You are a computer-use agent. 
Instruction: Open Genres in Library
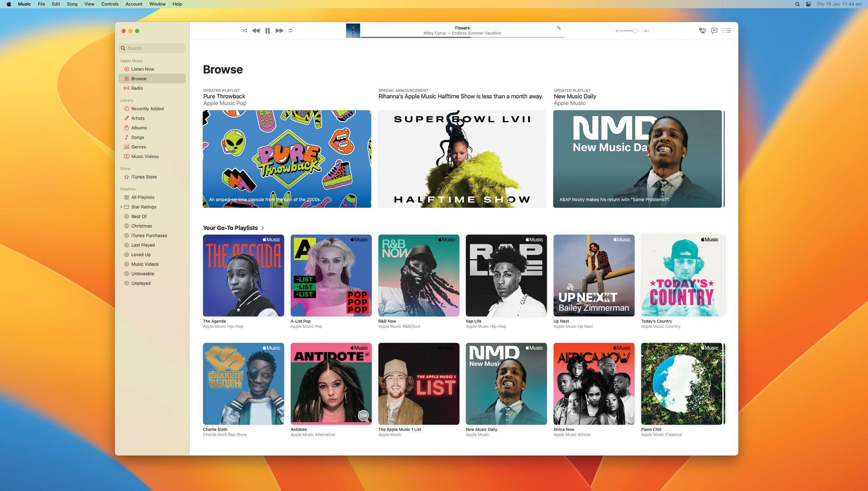point(152,147)
